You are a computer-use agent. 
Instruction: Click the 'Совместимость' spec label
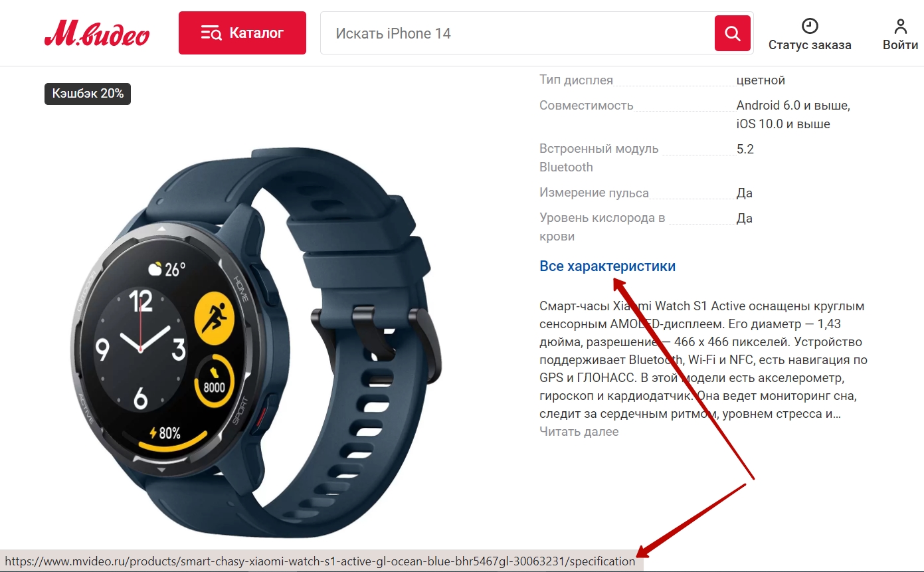587,106
